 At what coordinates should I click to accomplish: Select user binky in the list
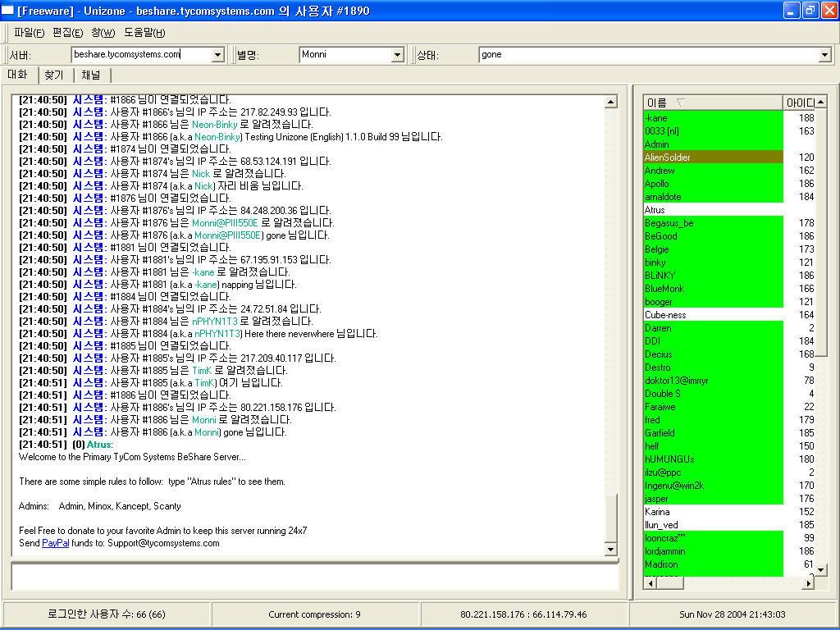click(x=713, y=262)
